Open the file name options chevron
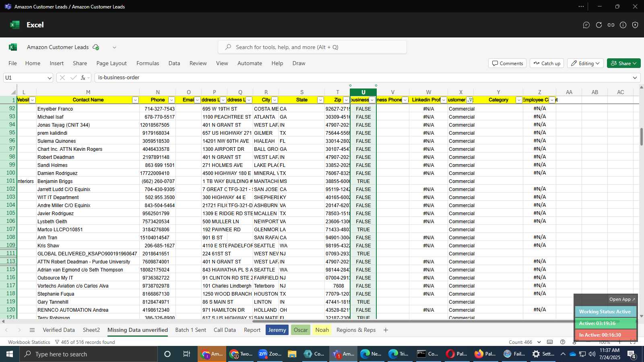This screenshot has width=644, height=362. 114,47
